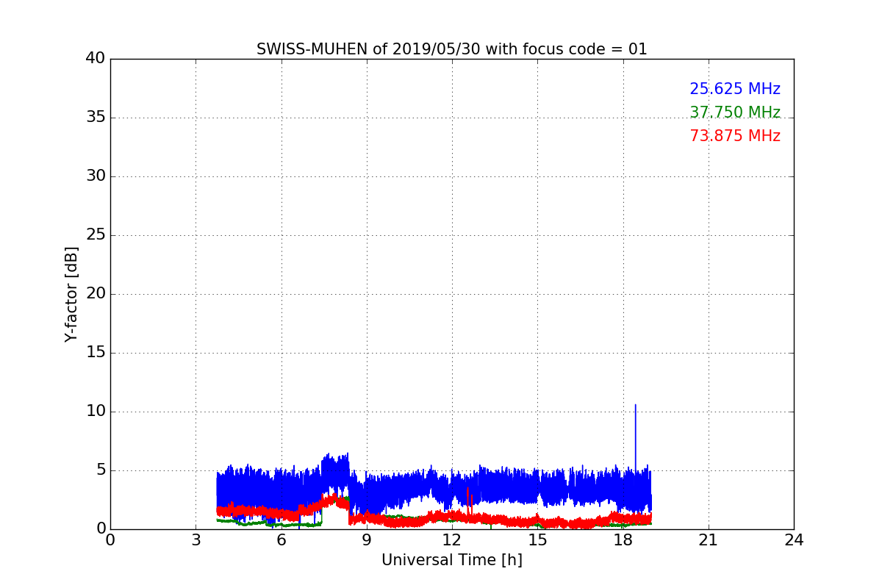Click the x-axis tick label '12'
The height and width of the screenshot is (588, 882).
452,540
